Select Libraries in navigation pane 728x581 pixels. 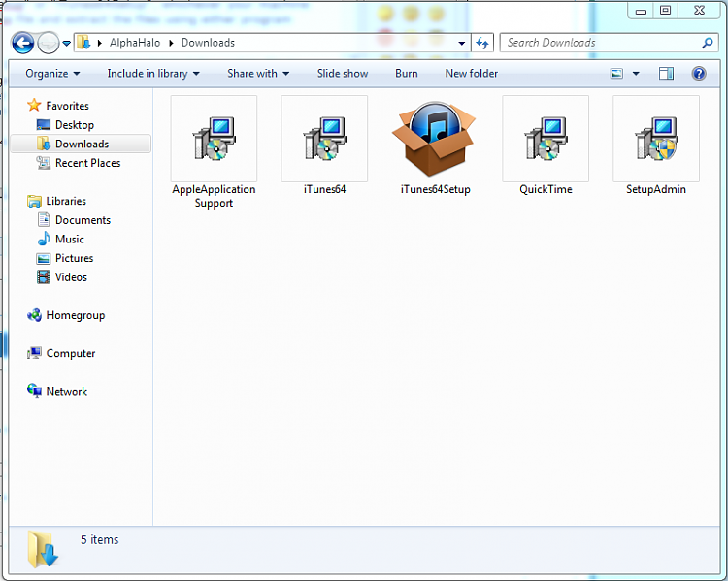tap(66, 201)
